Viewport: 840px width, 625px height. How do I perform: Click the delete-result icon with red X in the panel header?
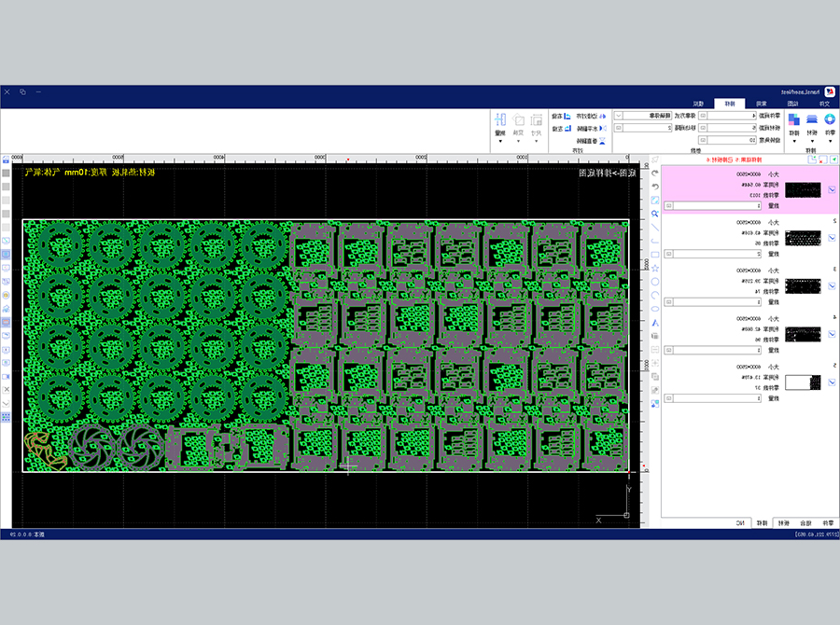(822, 160)
